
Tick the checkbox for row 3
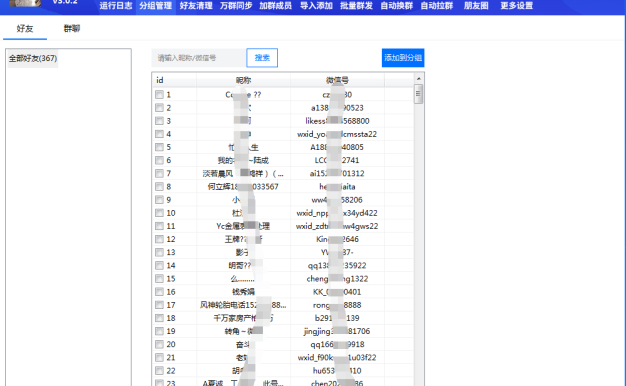159,121
